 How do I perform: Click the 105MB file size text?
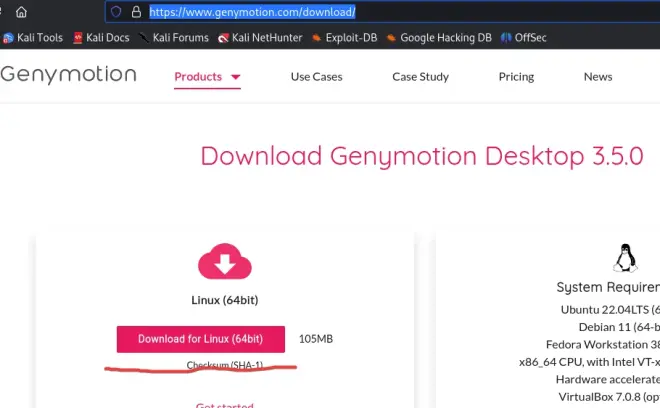click(x=316, y=339)
